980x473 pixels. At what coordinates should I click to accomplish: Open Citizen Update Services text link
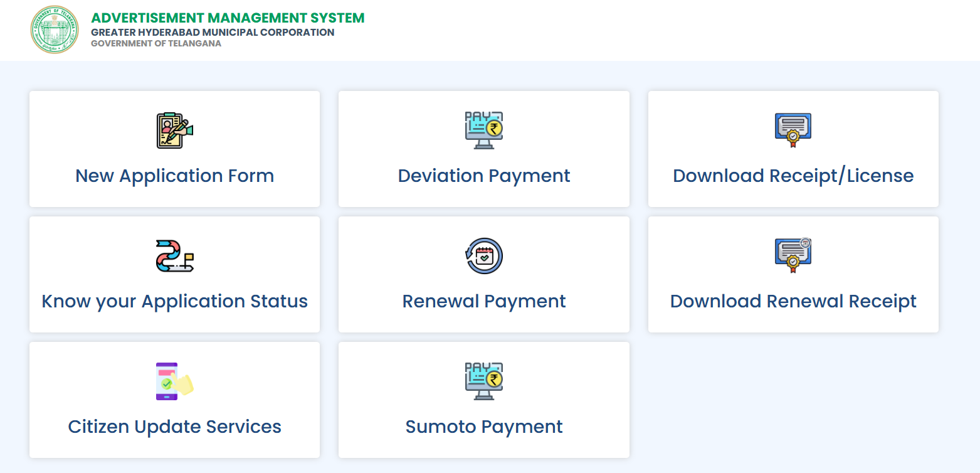pyautogui.click(x=174, y=427)
